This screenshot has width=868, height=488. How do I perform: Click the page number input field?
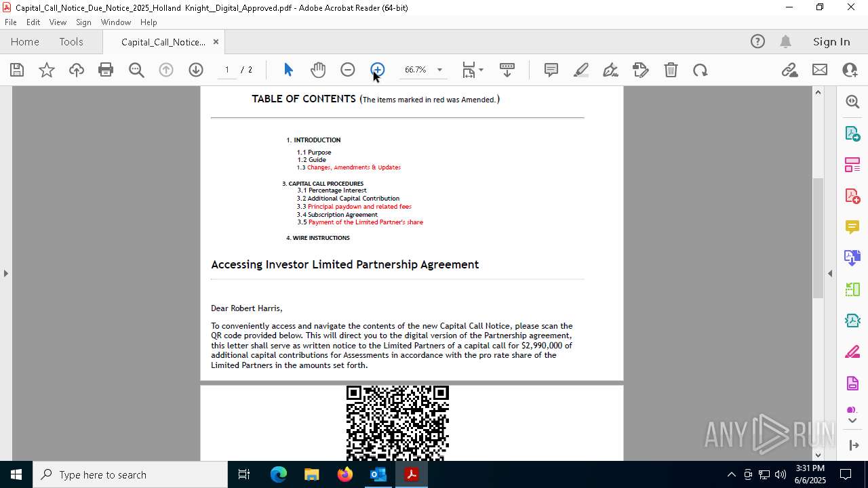pos(227,70)
